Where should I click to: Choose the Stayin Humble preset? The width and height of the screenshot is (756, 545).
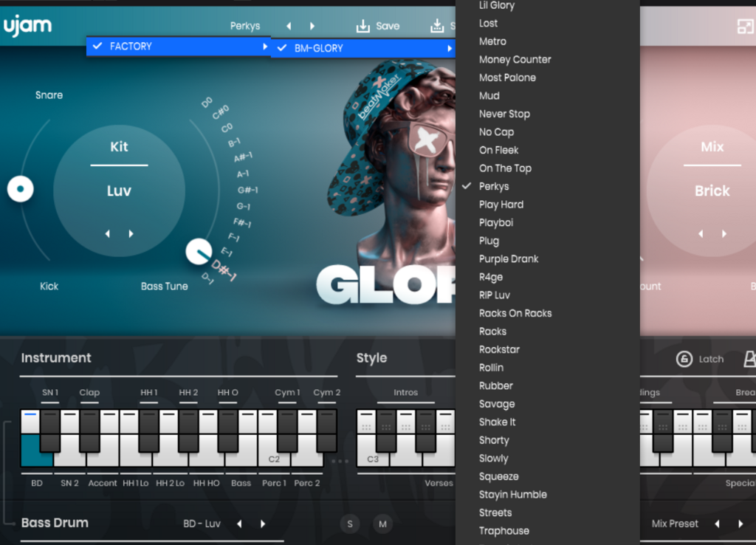click(x=548, y=495)
